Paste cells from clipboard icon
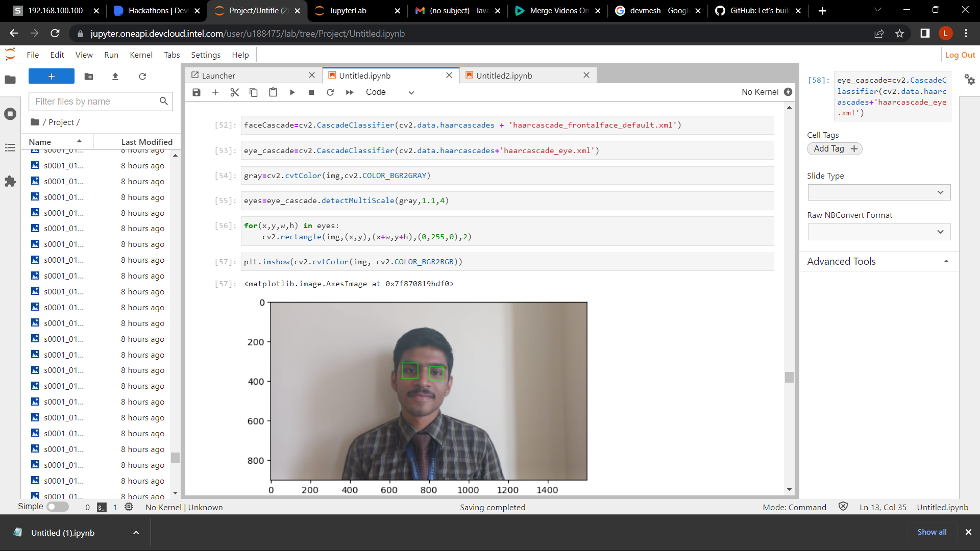This screenshot has width=980, height=551. (x=273, y=92)
